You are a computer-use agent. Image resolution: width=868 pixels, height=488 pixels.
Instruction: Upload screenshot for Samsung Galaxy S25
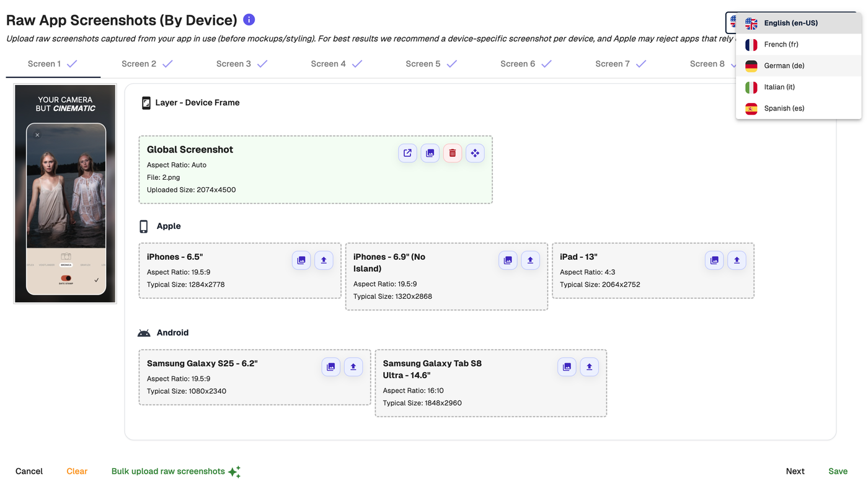pos(353,367)
